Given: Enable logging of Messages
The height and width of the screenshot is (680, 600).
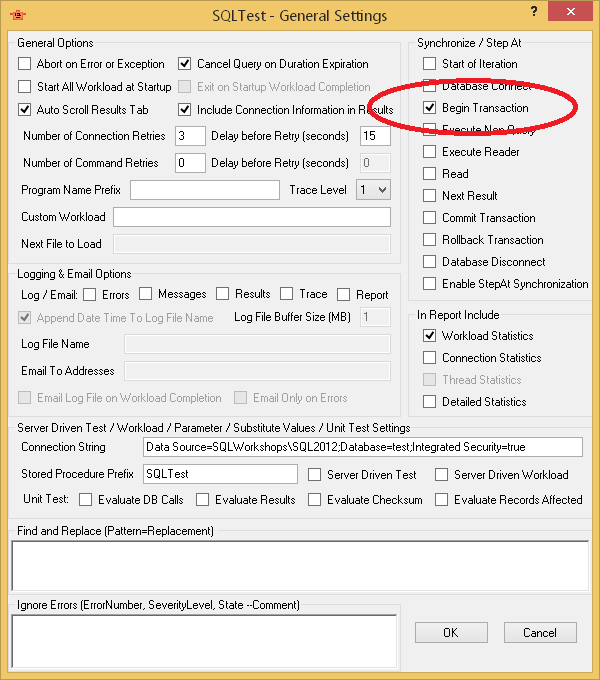Looking at the screenshot, I should pyautogui.click(x=146, y=294).
